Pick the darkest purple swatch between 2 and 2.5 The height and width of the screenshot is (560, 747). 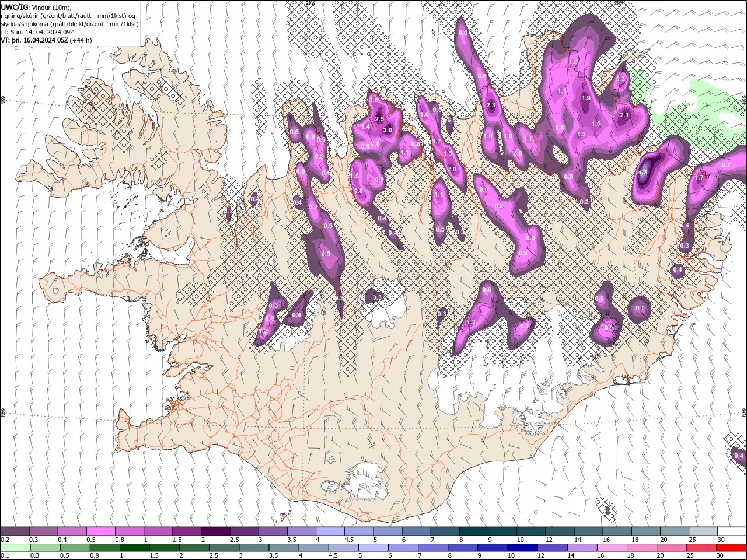215,531
